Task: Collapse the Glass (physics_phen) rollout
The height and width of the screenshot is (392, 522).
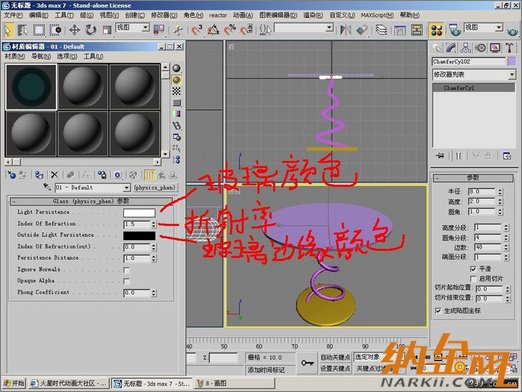Action: [91, 201]
